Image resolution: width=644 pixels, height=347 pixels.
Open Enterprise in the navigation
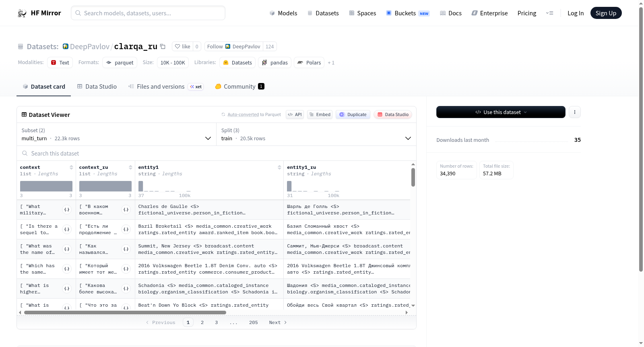(489, 13)
